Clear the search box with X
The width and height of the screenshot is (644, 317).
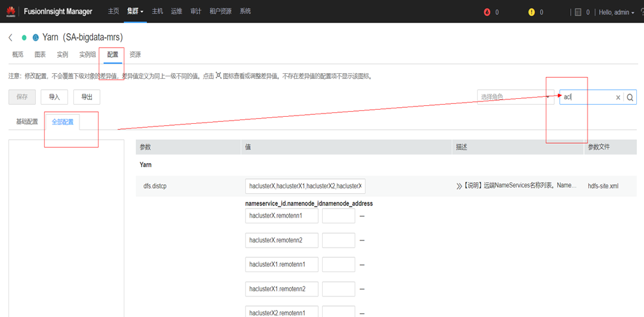(618, 98)
